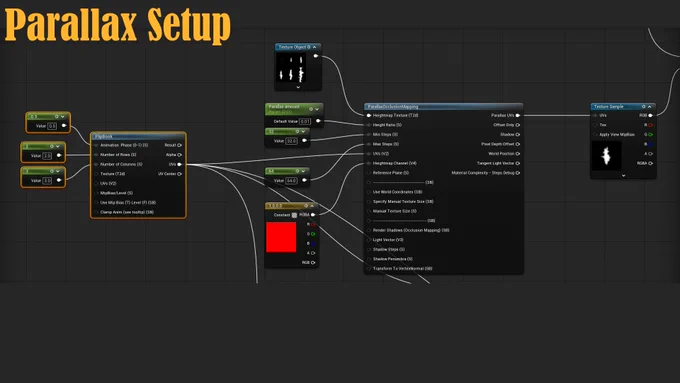This screenshot has width=680, height=383.
Task: Click the Texture Sample RGBA output pin
Action: (x=651, y=163)
